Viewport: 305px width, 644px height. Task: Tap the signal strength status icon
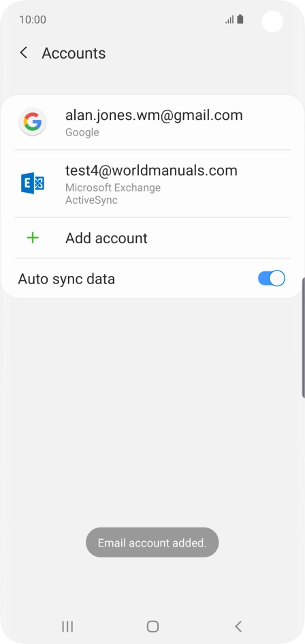click(229, 19)
